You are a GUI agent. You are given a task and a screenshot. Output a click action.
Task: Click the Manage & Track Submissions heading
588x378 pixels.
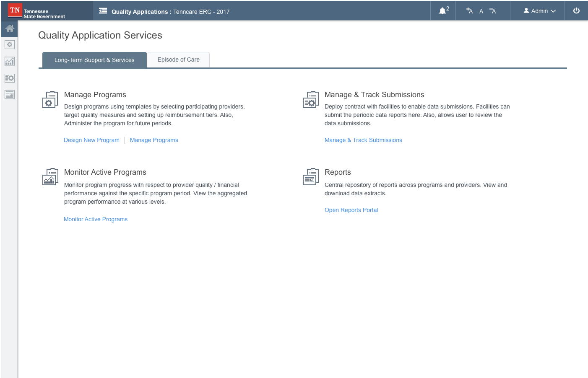click(x=375, y=95)
